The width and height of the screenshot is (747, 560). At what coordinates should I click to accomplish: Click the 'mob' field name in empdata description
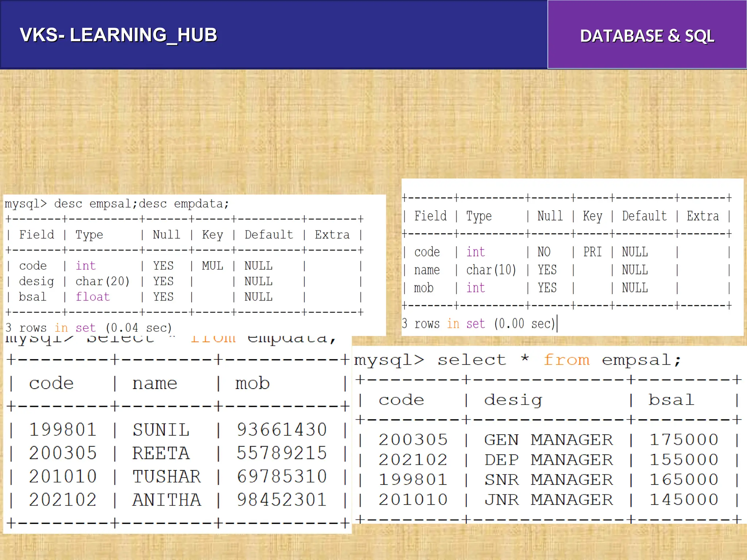coord(424,288)
